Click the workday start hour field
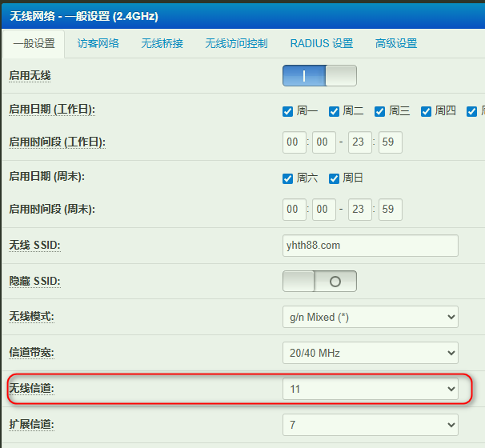The width and height of the screenshot is (485, 448). click(x=295, y=142)
